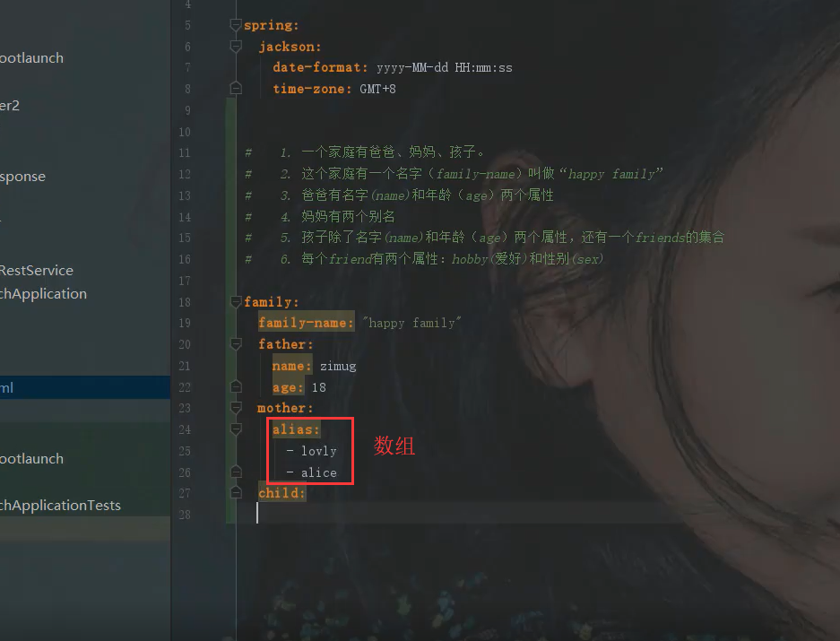Click line number 28 in the gutter
The image size is (840, 641).
185,515
